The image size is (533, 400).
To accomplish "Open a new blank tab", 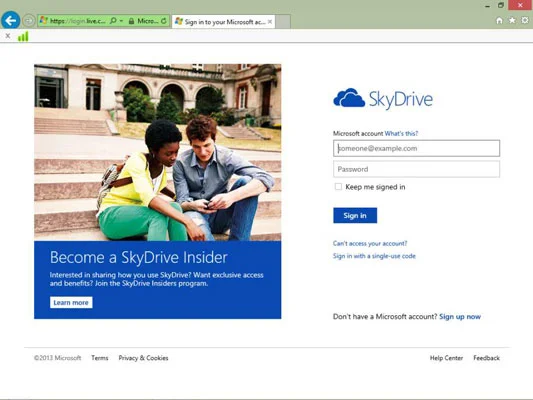I will (x=283, y=22).
